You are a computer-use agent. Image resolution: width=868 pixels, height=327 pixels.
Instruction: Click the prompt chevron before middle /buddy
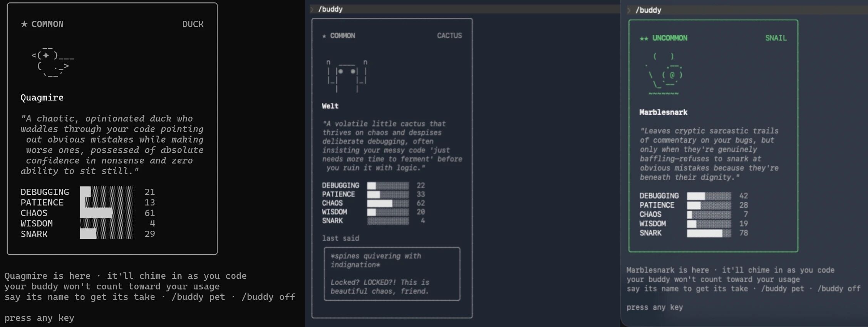[312, 9]
